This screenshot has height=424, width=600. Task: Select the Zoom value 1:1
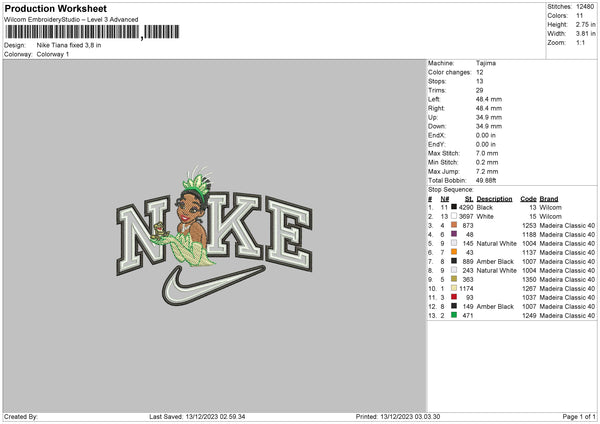click(x=580, y=42)
